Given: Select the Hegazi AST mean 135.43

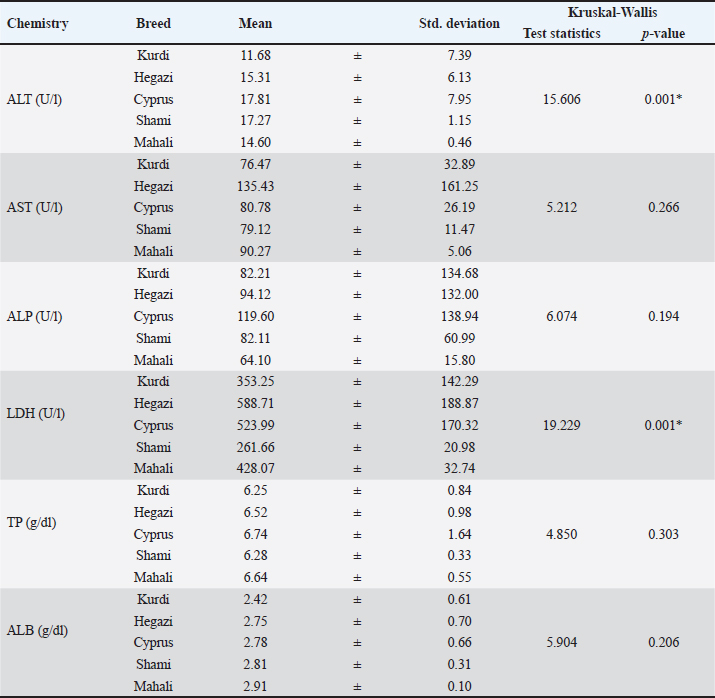Looking at the screenshot, I should [257, 186].
